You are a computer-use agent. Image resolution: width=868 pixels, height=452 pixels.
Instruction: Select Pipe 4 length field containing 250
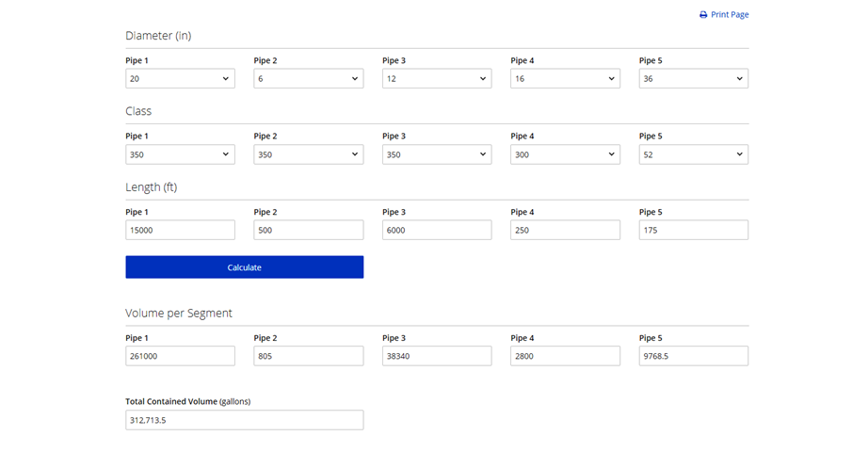[x=565, y=230]
